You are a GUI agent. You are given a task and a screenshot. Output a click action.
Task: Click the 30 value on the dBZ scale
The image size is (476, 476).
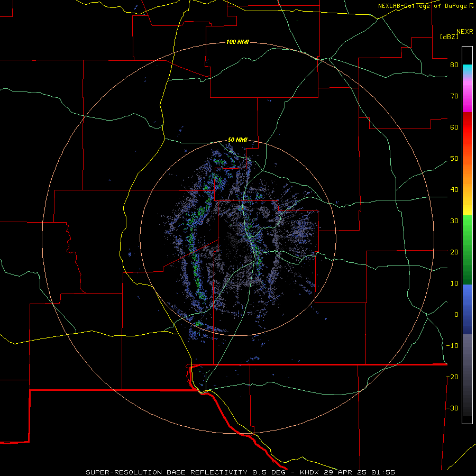tap(454, 221)
